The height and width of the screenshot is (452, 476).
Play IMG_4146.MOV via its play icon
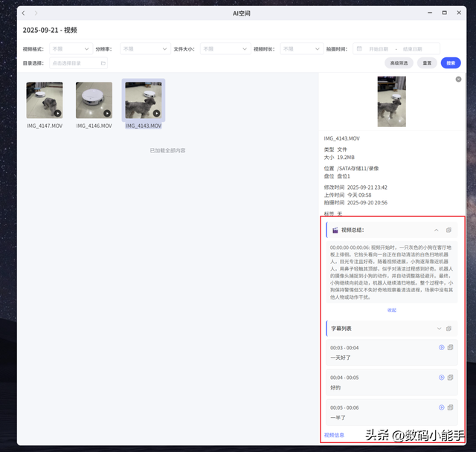107,113
